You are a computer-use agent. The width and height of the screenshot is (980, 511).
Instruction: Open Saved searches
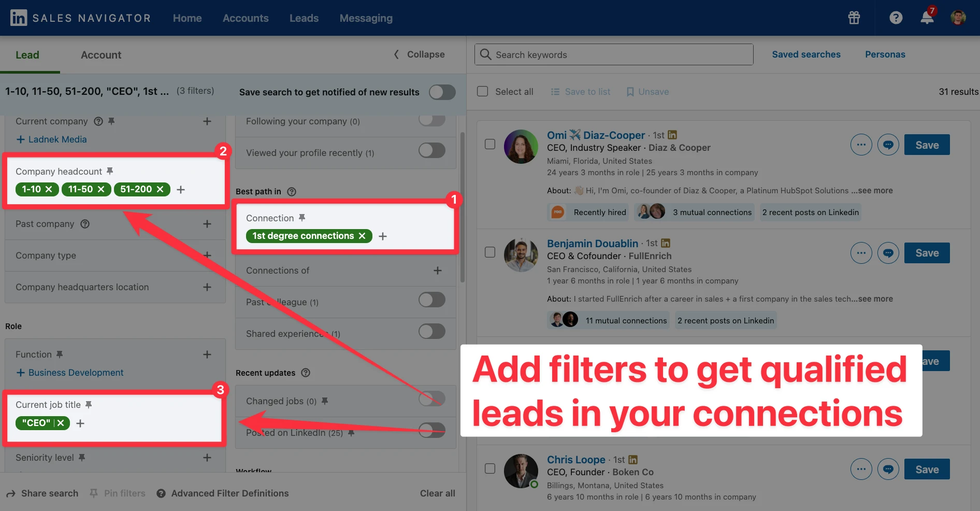[x=806, y=54]
